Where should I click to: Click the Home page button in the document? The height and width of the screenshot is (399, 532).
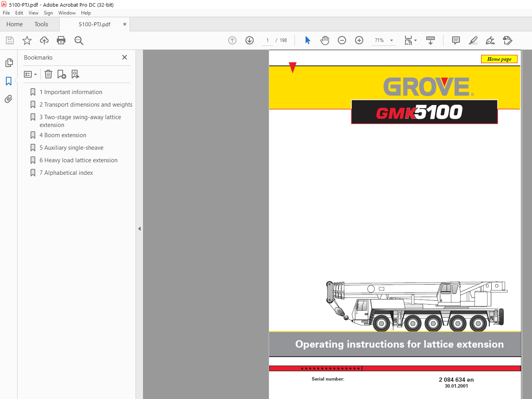pyautogui.click(x=499, y=59)
